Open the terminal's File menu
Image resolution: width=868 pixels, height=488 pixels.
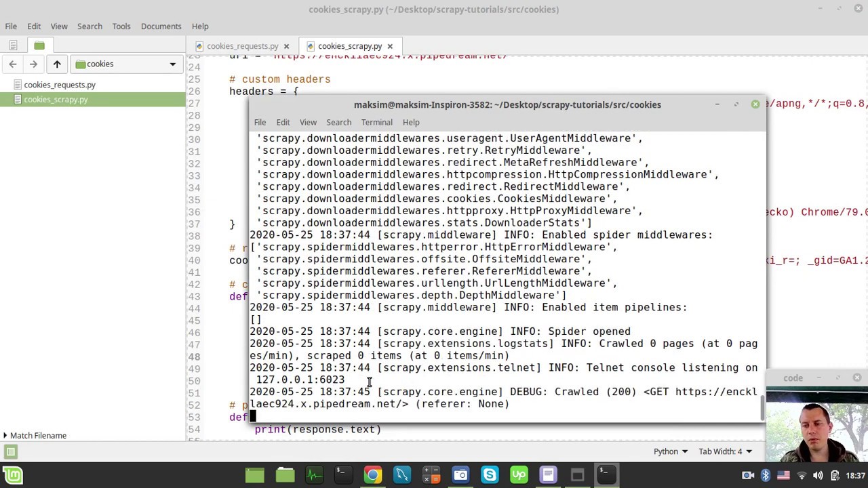point(260,122)
